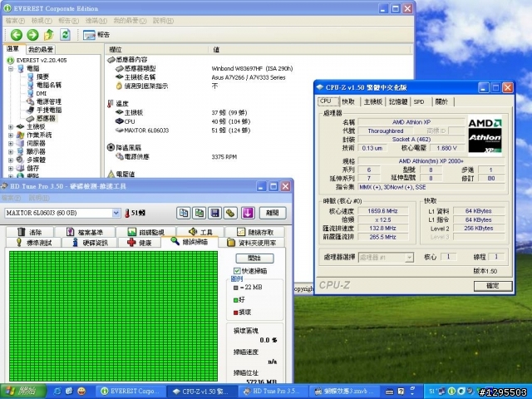This screenshot has height=399, width=532.
Task: Switch to CPU-Z v1.50 taskbar button
Action: [x=201, y=392]
